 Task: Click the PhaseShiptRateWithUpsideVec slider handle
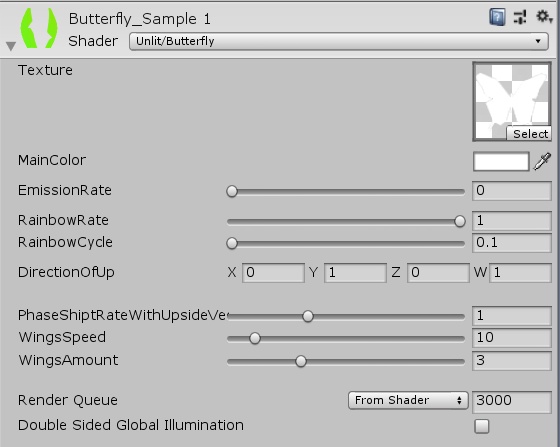pos(308,316)
